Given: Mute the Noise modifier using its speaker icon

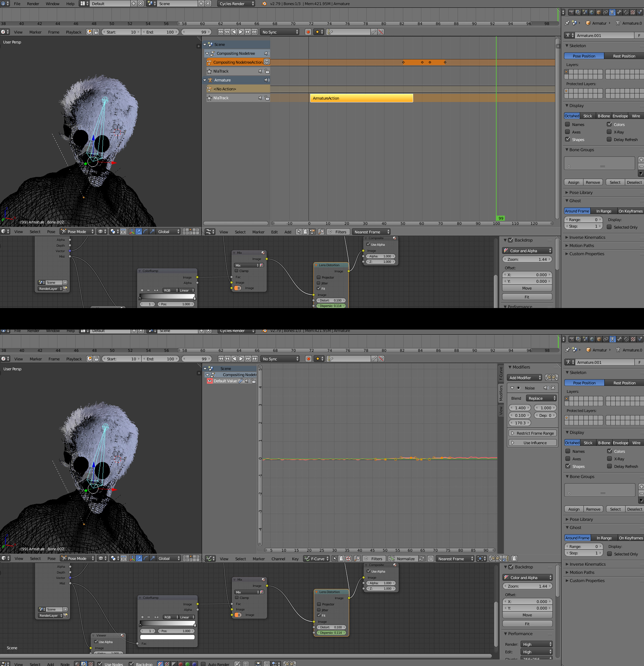Looking at the screenshot, I should click(x=546, y=388).
